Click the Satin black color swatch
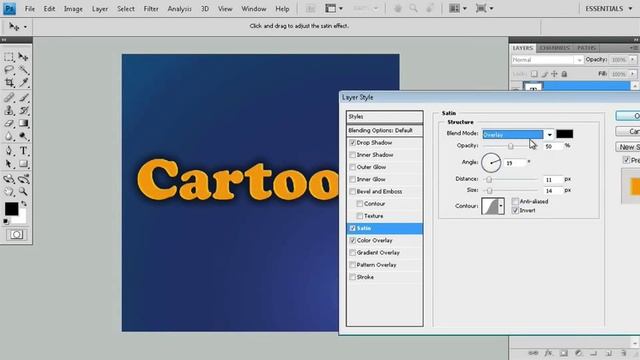This screenshot has height=360, width=640. [x=564, y=134]
